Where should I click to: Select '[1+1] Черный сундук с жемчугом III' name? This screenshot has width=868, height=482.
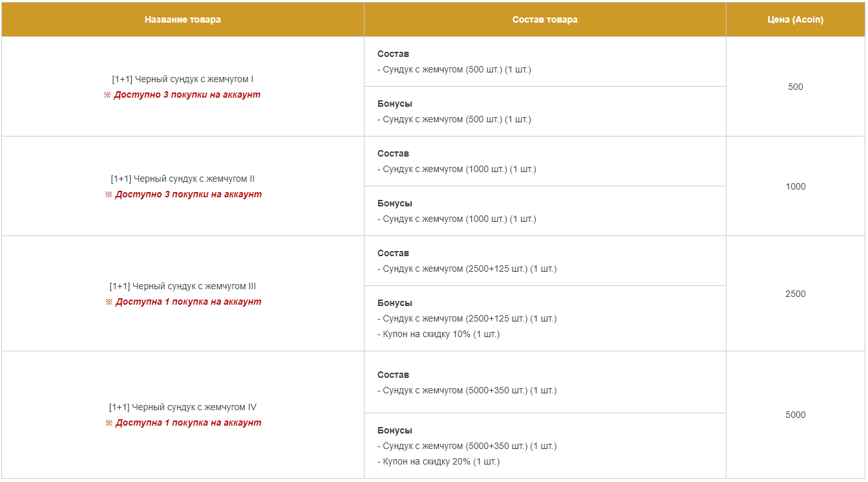click(183, 286)
